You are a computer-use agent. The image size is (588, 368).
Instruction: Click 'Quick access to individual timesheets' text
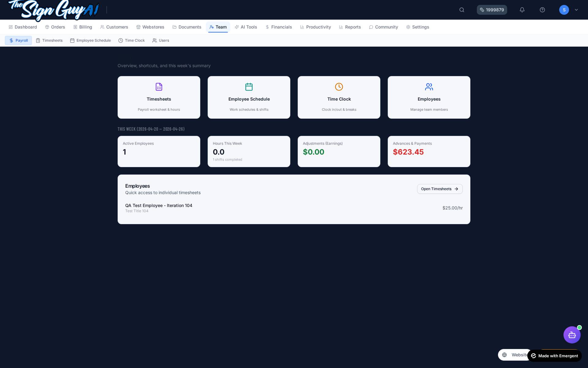point(163,193)
